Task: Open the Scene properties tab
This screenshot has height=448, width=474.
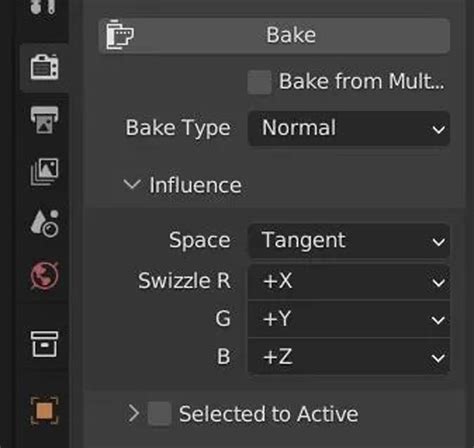Action: (x=44, y=224)
